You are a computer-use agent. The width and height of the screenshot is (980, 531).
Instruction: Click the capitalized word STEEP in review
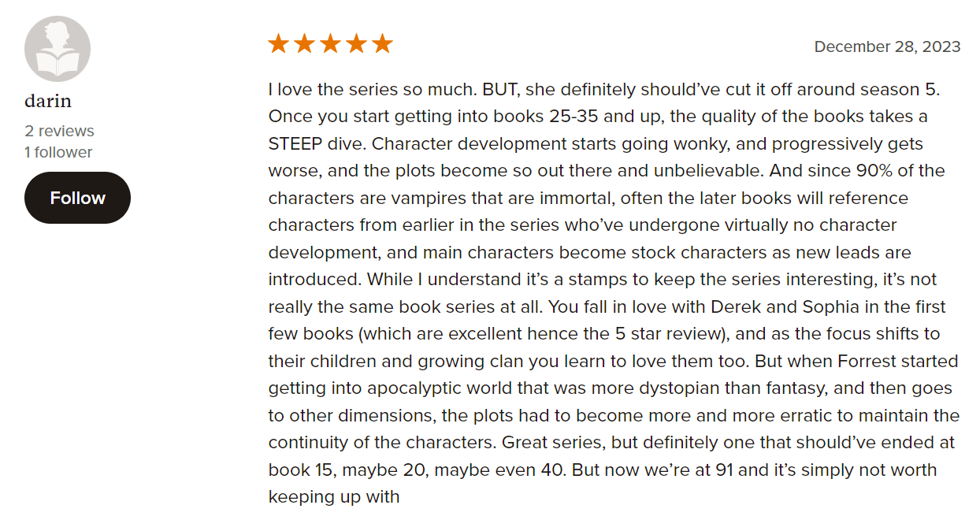tap(294, 144)
